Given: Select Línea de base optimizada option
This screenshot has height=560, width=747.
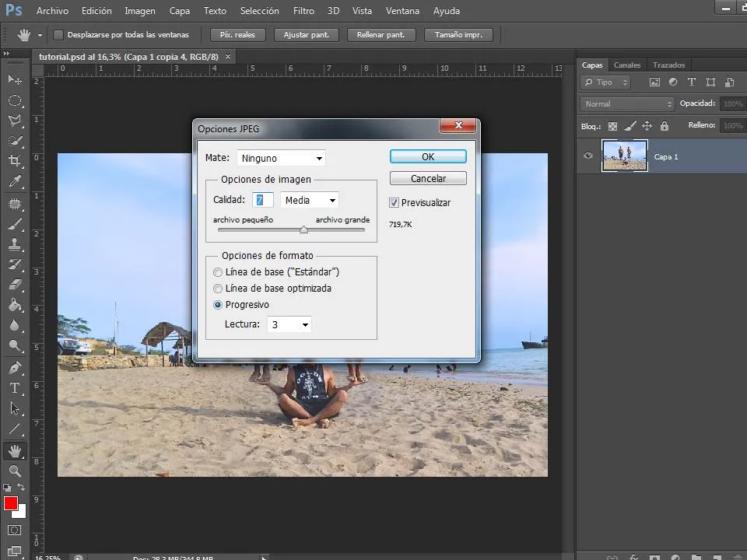Looking at the screenshot, I should click(218, 288).
